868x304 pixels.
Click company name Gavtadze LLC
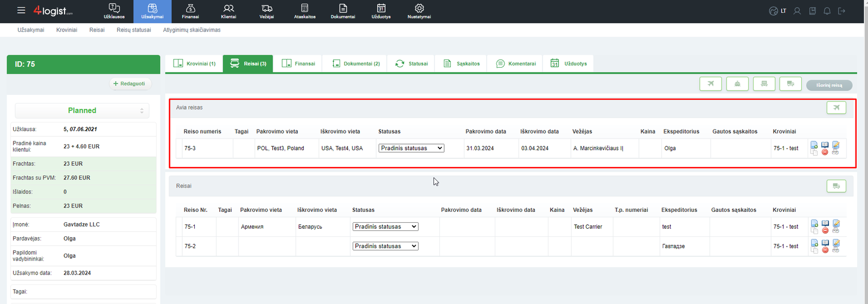coord(81,224)
